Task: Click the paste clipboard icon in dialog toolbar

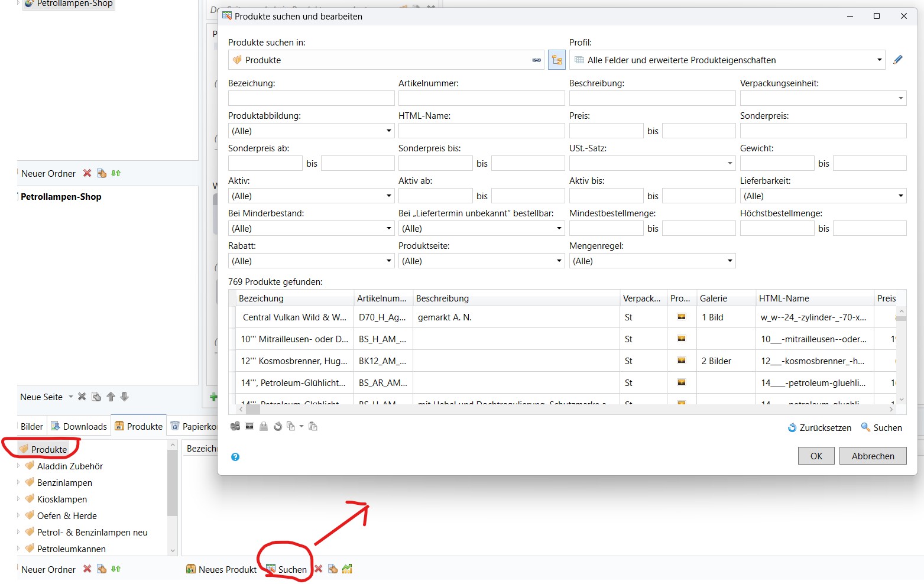Action: pyautogui.click(x=313, y=426)
